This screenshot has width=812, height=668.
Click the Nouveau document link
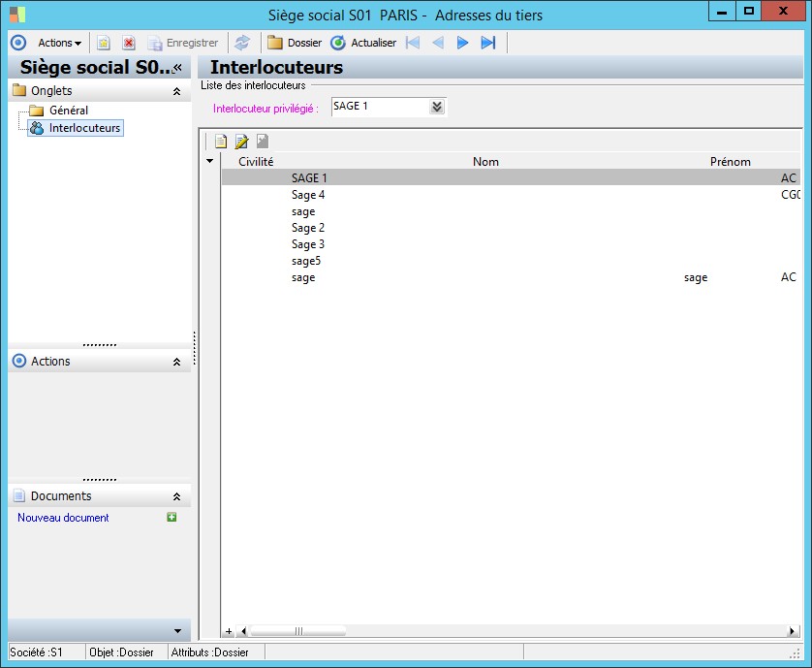pyautogui.click(x=63, y=518)
